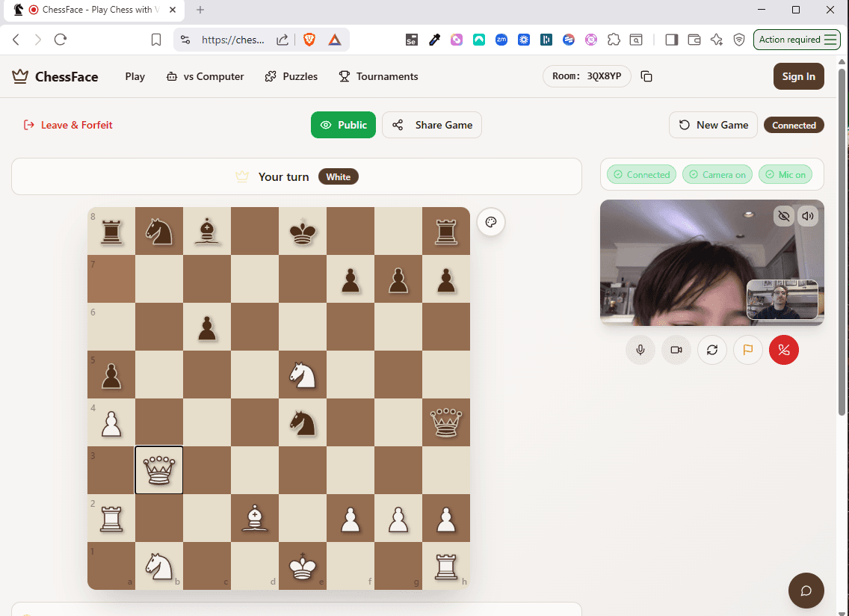Open the browser extensions puzzle icon

pos(614,40)
